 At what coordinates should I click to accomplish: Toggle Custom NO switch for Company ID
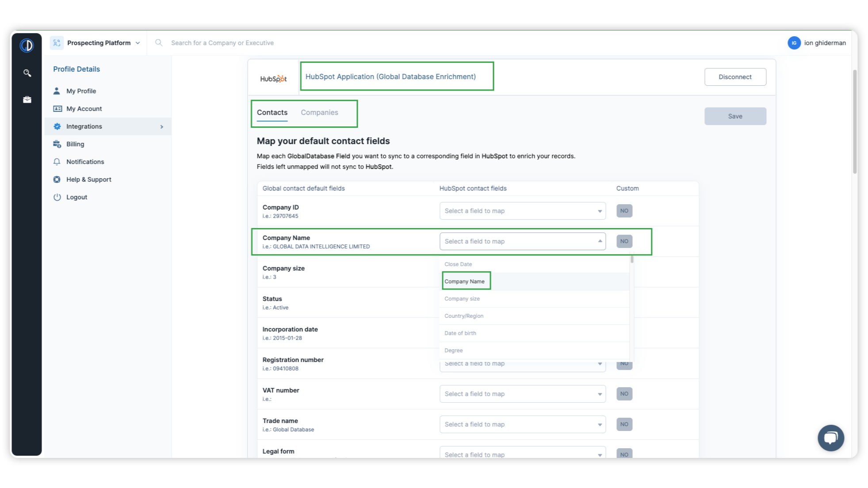tap(624, 211)
